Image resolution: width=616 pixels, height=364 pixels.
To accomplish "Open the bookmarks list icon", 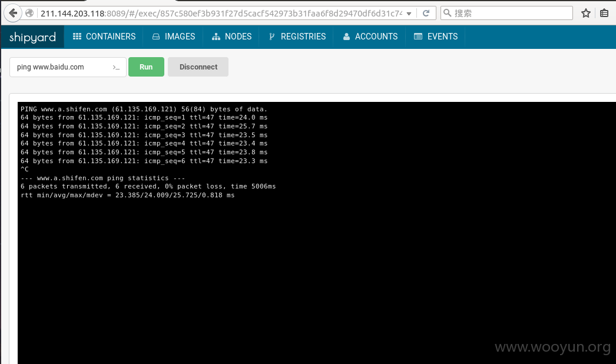I will click(604, 13).
